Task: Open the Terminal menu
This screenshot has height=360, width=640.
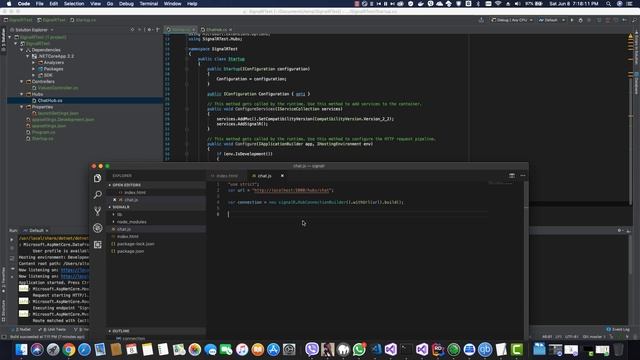Action: coord(149,4)
